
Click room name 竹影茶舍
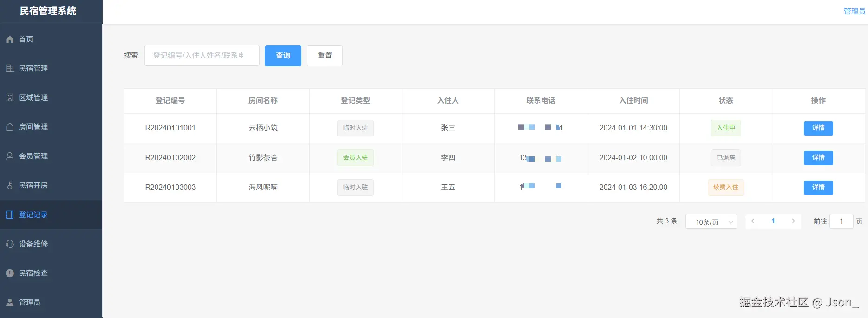click(263, 158)
